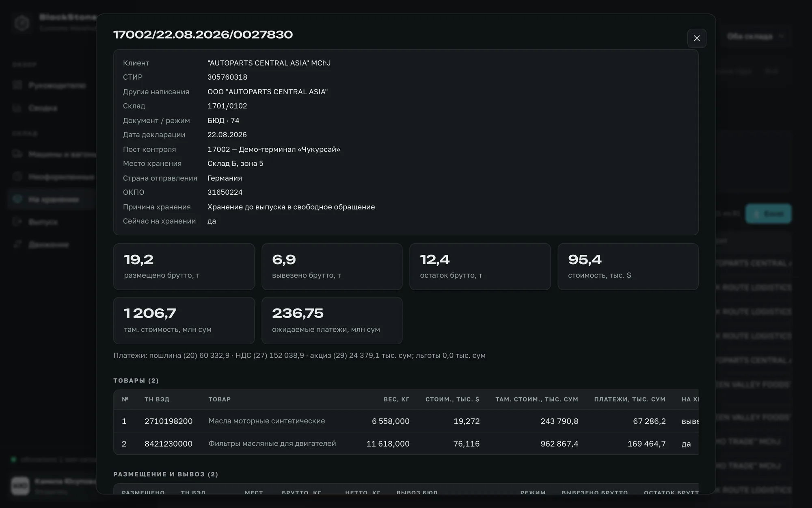
Task: Click payments cell 67 286,2
Action: point(649,421)
